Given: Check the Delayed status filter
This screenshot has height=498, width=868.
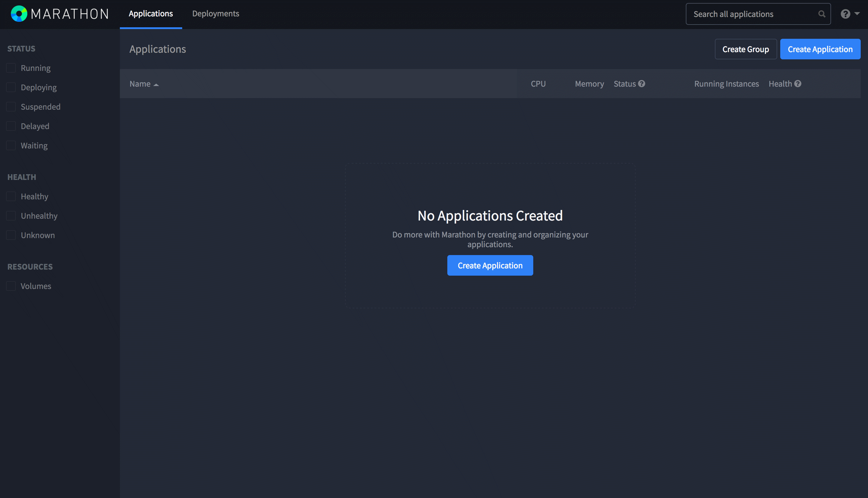Looking at the screenshot, I should [11, 126].
